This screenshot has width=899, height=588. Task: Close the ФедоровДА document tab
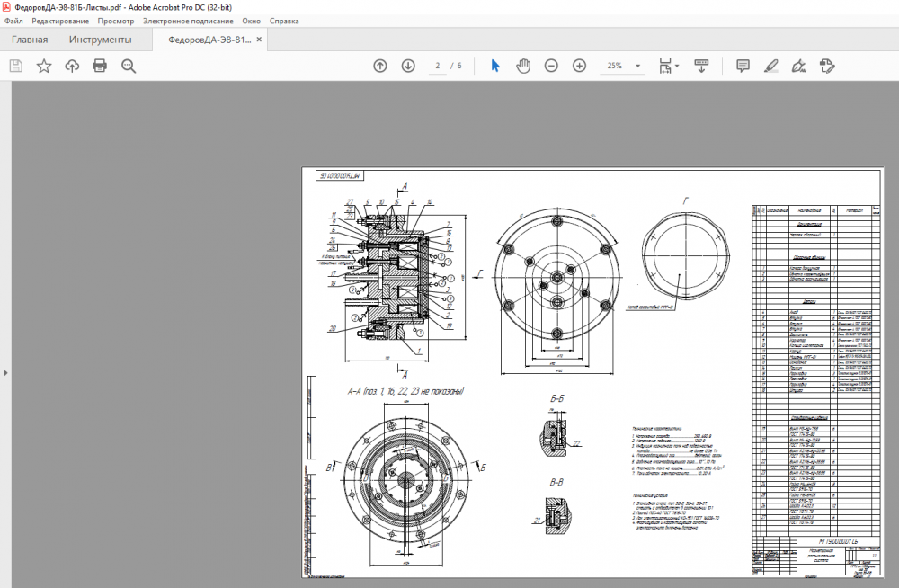pos(260,40)
